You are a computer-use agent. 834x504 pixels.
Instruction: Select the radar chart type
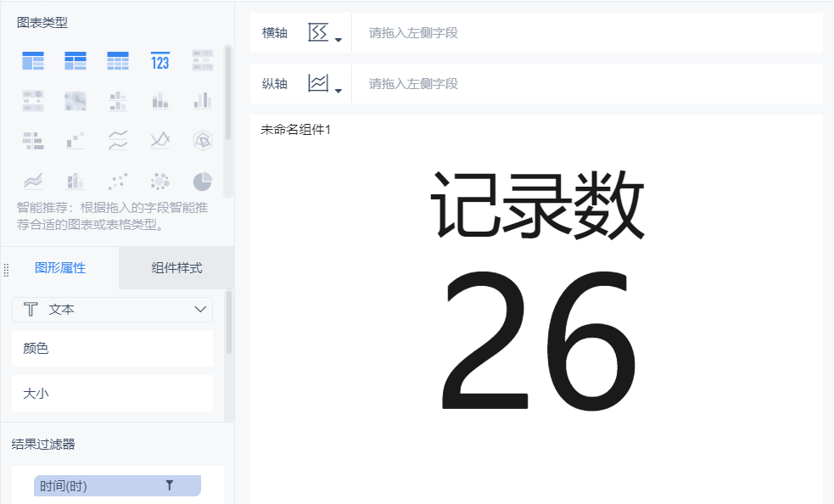click(203, 141)
